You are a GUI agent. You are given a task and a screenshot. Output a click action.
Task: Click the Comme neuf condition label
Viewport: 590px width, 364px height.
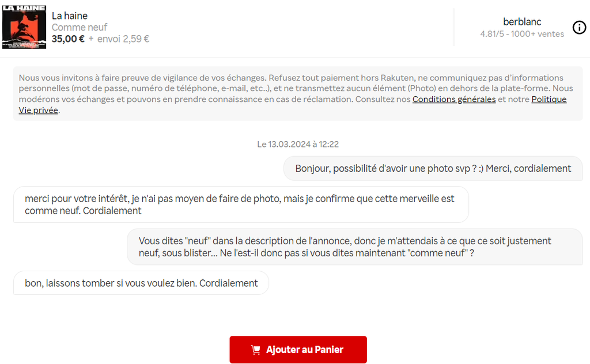(80, 28)
